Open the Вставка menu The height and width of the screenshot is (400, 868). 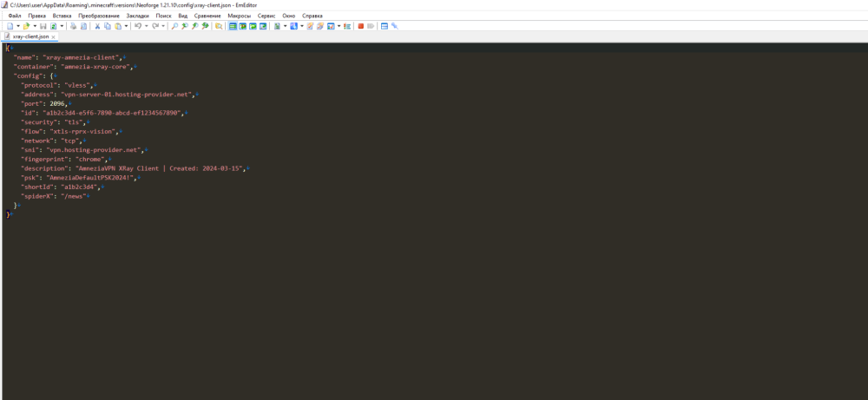coord(62,16)
